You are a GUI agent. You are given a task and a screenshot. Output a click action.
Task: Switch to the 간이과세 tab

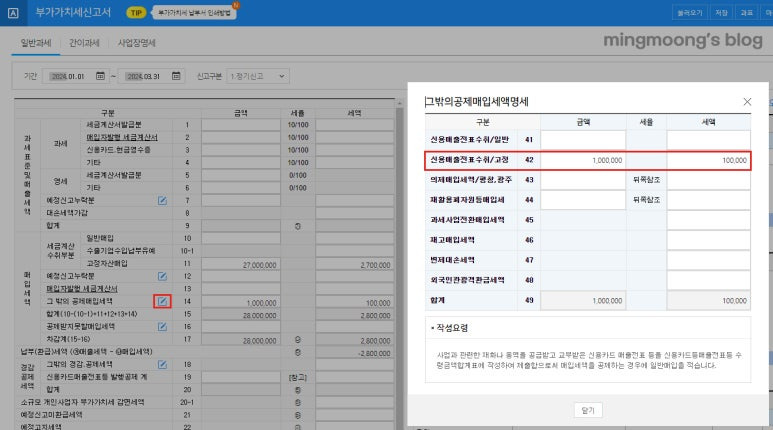point(84,43)
